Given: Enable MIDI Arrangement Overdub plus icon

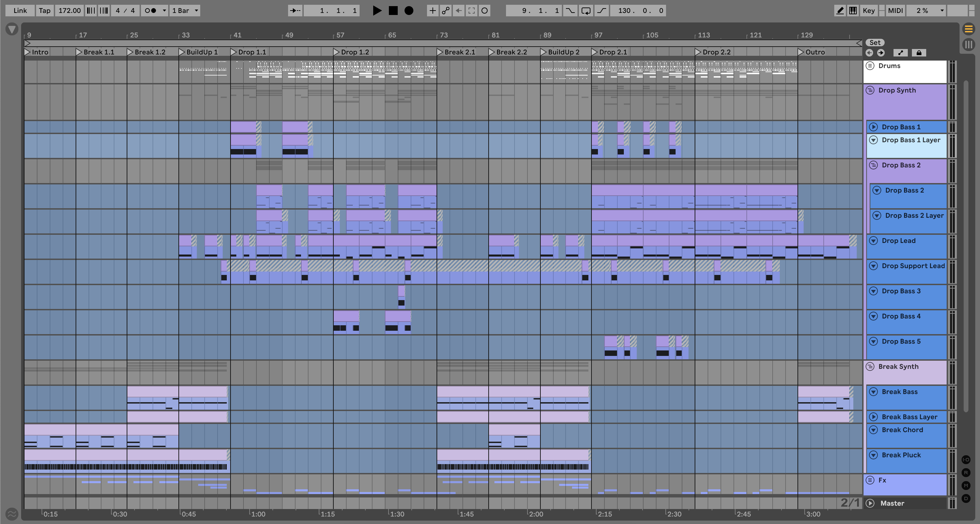Looking at the screenshot, I should pos(432,11).
